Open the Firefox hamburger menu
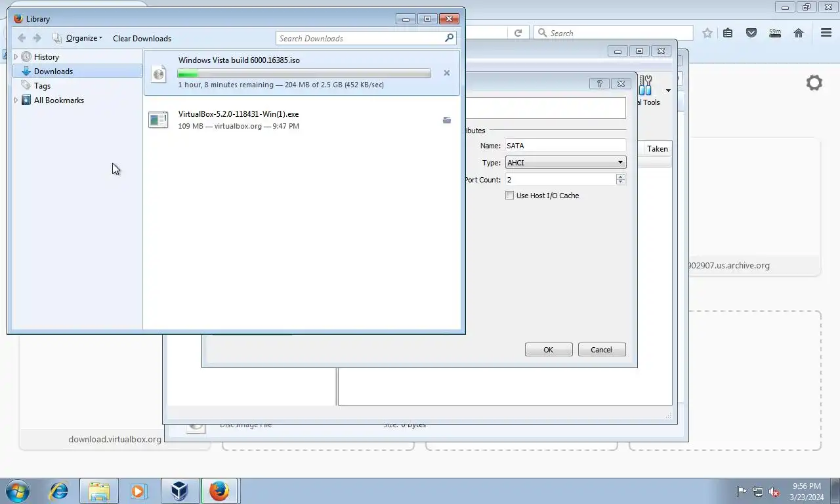Image resolution: width=840 pixels, height=504 pixels. [826, 33]
